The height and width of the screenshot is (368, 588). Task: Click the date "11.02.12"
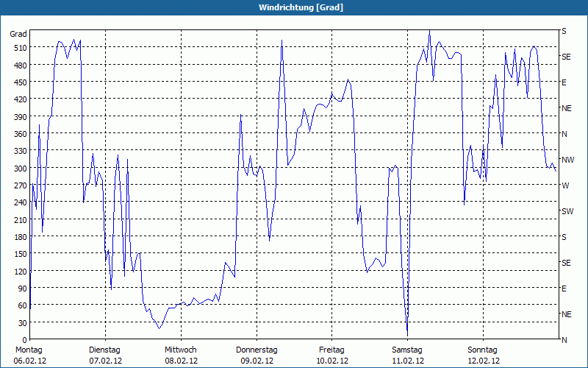coord(408,361)
